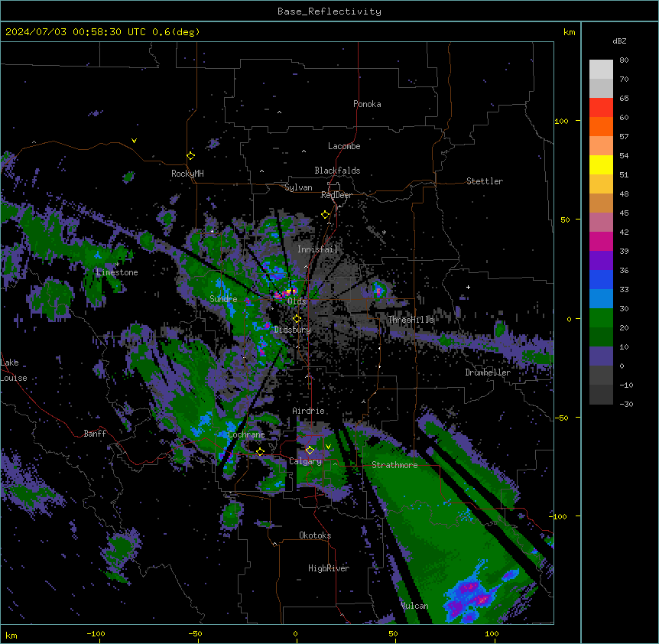Click the magenta 39-42 dBZ legend swatch
This screenshot has height=644, width=659.
pyautogui.click(x=601, y=241)
